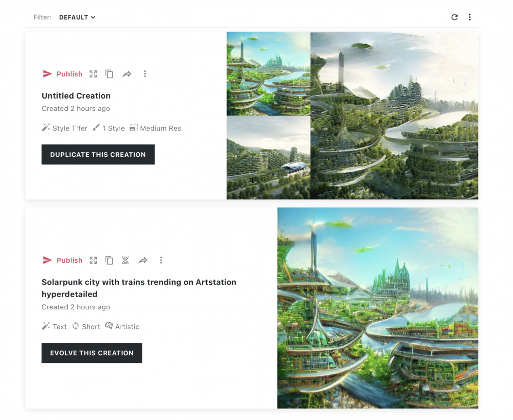Viewport: 513px width, 420px height.
Task: Expand the DEFAULT filter dropdown
Action: [77, 18]
